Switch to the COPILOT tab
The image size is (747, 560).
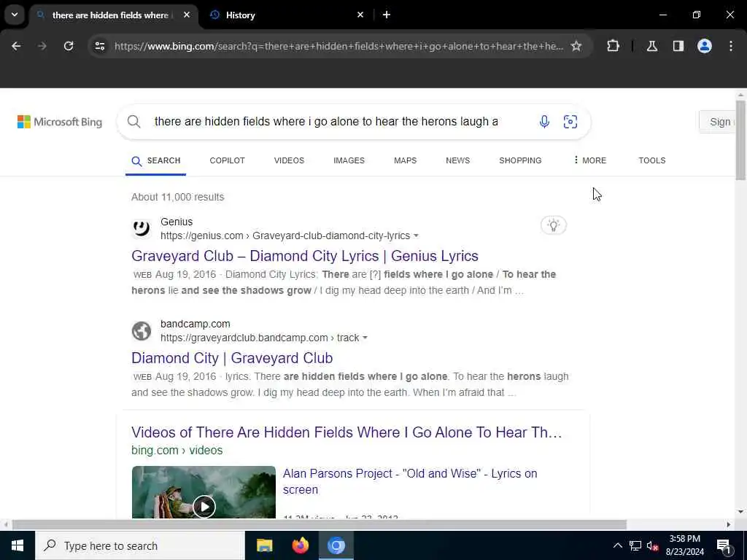tap(228, 160)
